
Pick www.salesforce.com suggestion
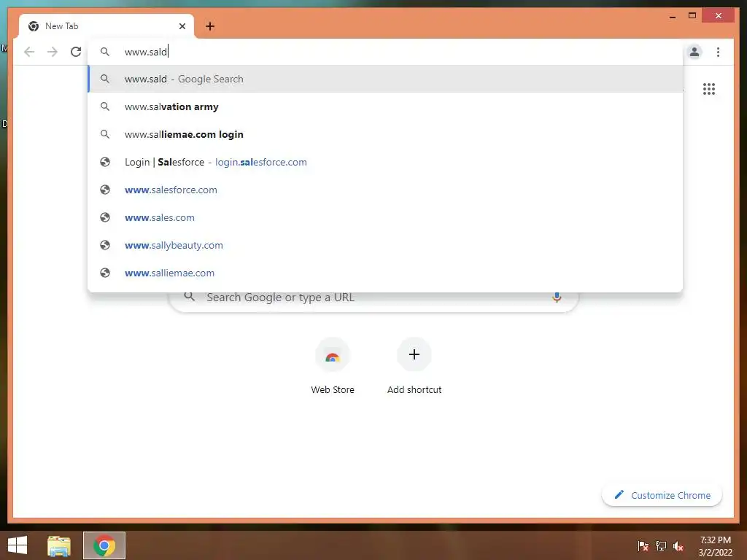click(x=385, y=190)
